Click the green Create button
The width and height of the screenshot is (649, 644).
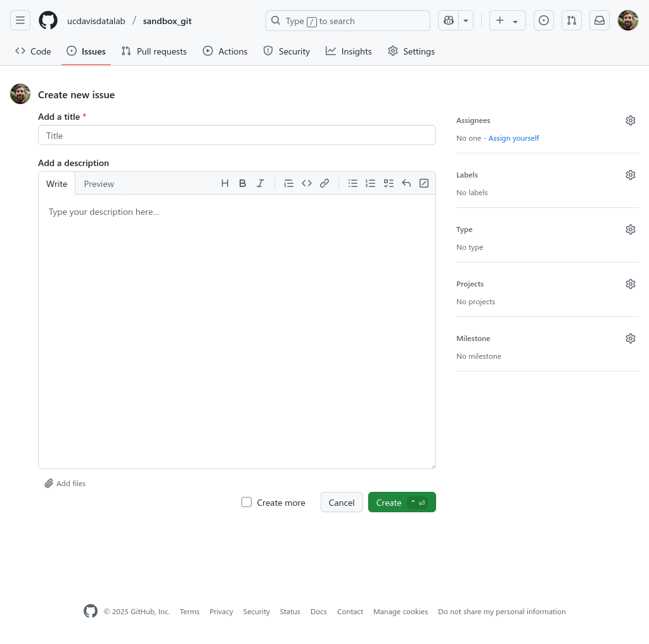pos(401,502)
